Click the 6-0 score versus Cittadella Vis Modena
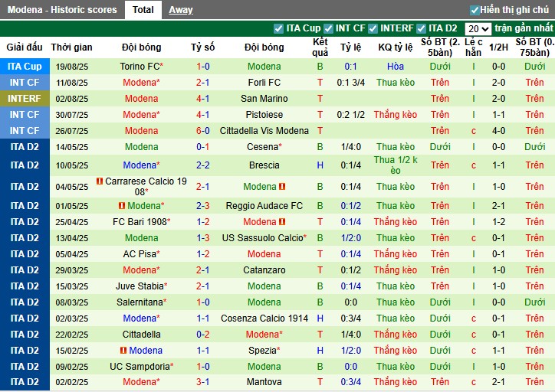The height and width of the screenshot is (392, 555). click(203, 131)
